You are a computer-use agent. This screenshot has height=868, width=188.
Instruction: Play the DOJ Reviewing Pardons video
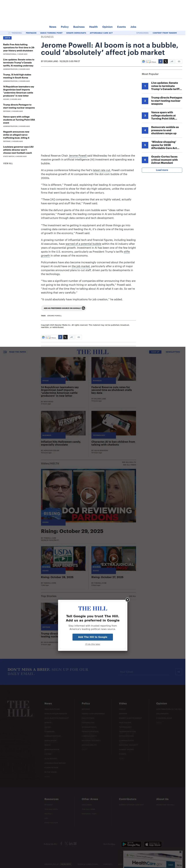coord(89,495)
